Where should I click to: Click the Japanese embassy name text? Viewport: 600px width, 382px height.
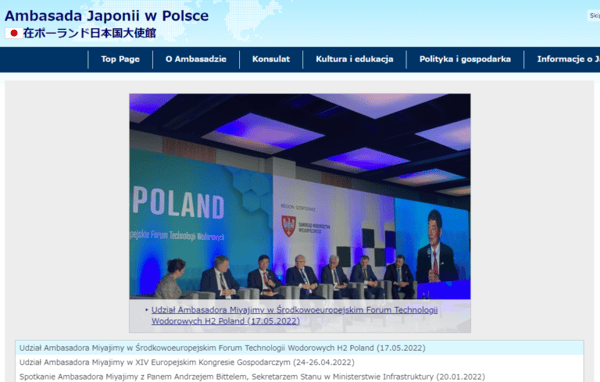click(90, 33)
